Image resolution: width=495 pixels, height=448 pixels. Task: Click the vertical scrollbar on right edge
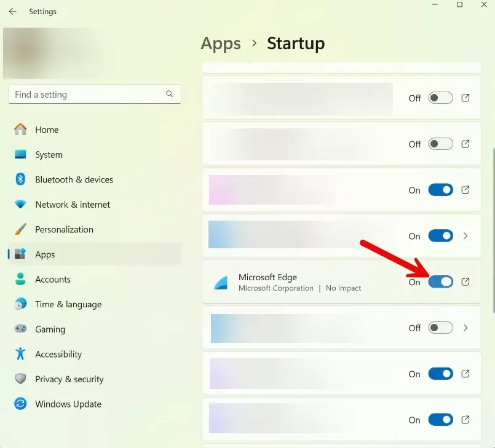click(x=493, y=230)
